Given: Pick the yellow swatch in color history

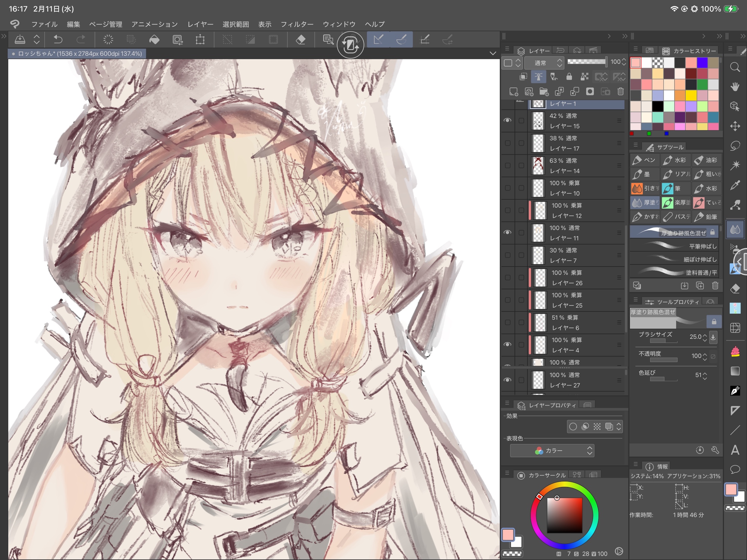Looking at the screenshot, I should pyautogui.click(x=691, y=95).
